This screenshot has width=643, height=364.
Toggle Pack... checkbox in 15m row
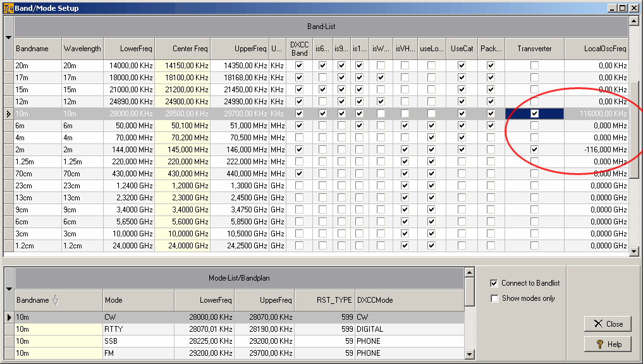point(491,89)
